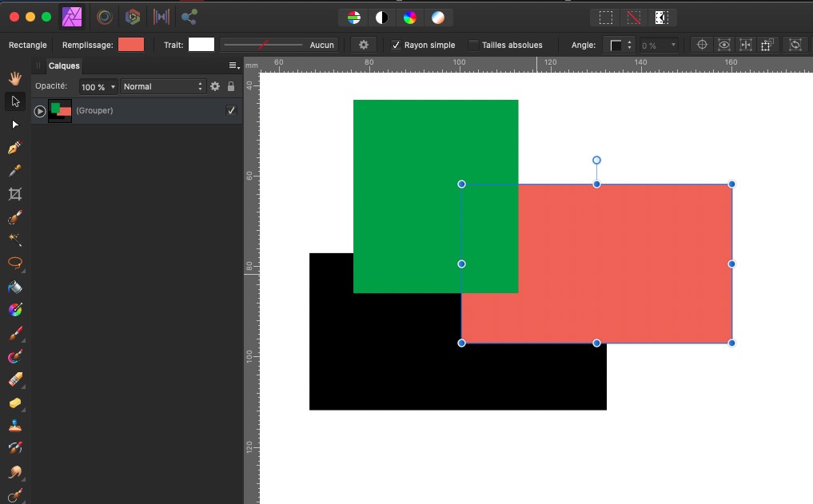This screenshot has width=813, height=504.
Task: Apply Auto Levels adjustment
Action: 354,18
